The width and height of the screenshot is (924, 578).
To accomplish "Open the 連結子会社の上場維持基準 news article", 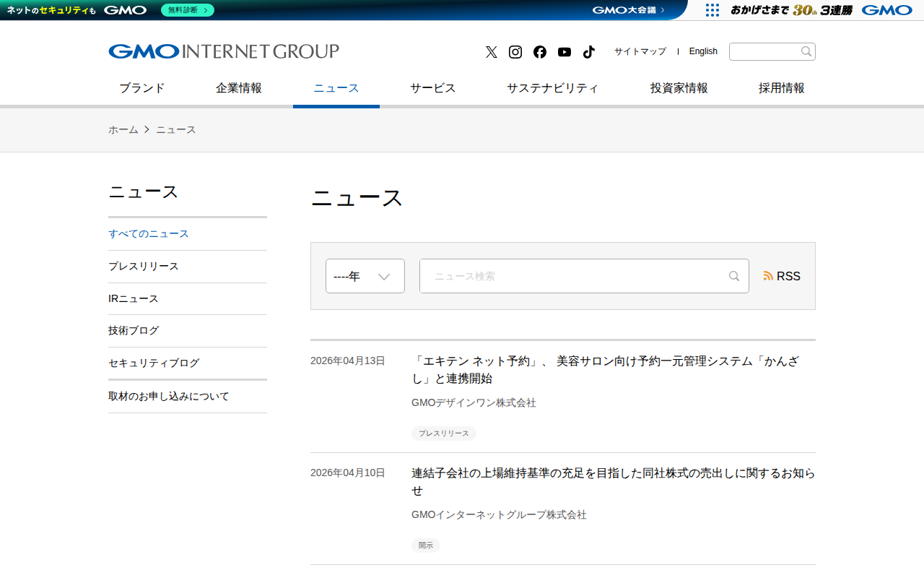I will pos(614,481).
